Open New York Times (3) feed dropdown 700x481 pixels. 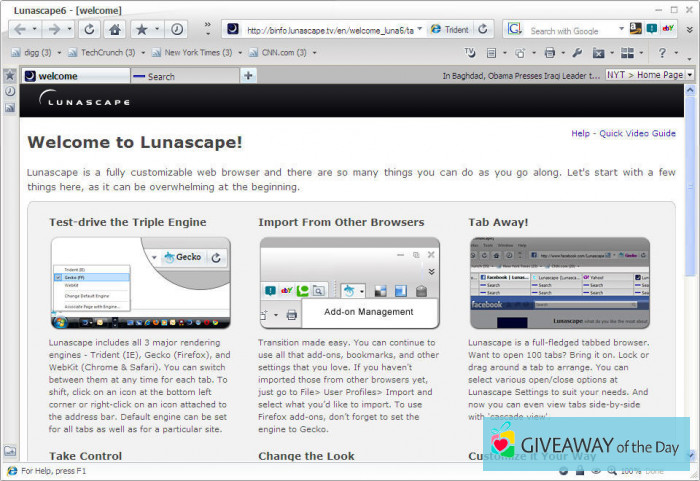coord(240,53)
